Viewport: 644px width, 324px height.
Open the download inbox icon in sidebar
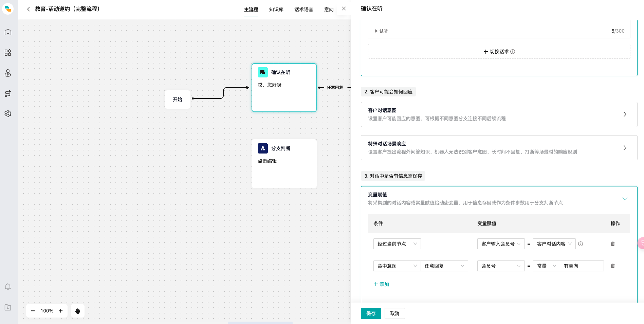click(x=8, y=307)
